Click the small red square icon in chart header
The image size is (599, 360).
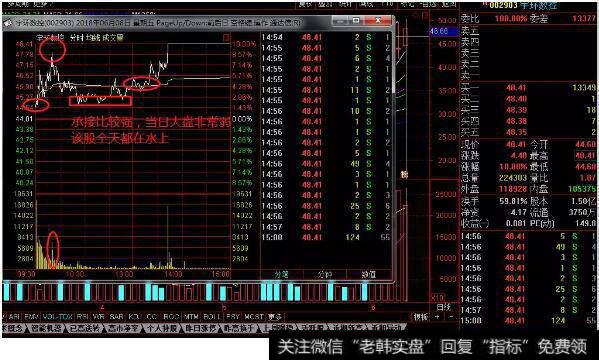click(x=226, y=37)
